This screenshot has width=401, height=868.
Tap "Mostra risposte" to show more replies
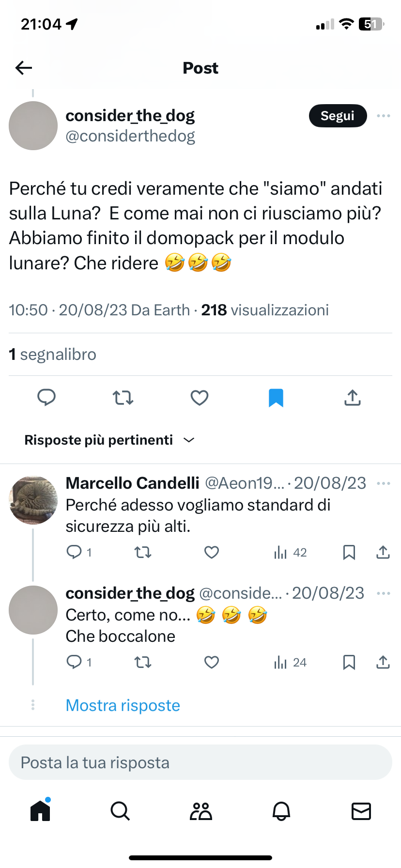(123, 705)
